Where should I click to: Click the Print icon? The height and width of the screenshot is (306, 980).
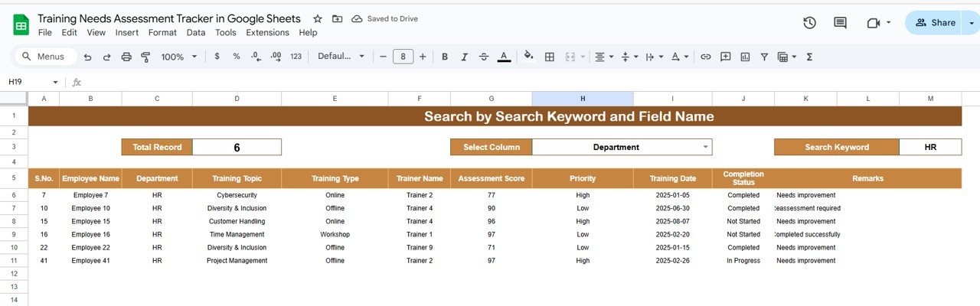pos(126,57)
